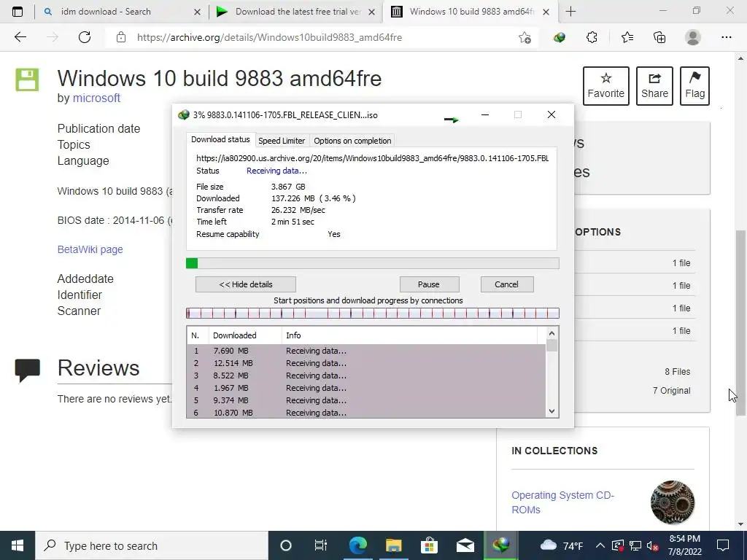View site information lock icon

(x=121, y=37)
